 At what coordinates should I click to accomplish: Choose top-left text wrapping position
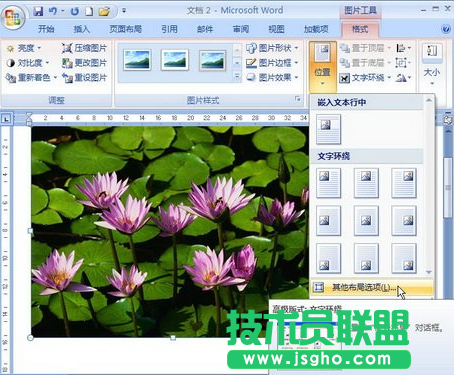point(328,183)
